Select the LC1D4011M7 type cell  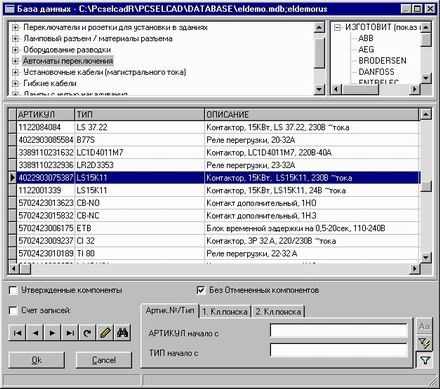pyautogui.click(x=139, y=152)
